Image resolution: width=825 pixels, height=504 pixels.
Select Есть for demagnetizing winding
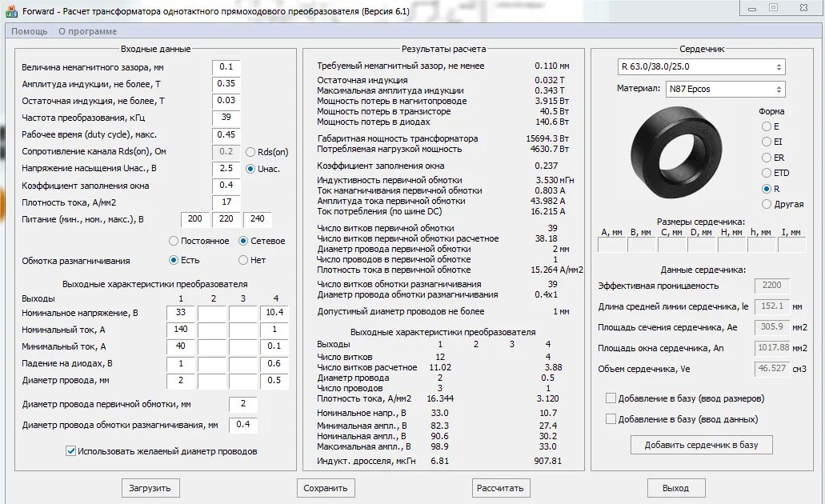174,260
